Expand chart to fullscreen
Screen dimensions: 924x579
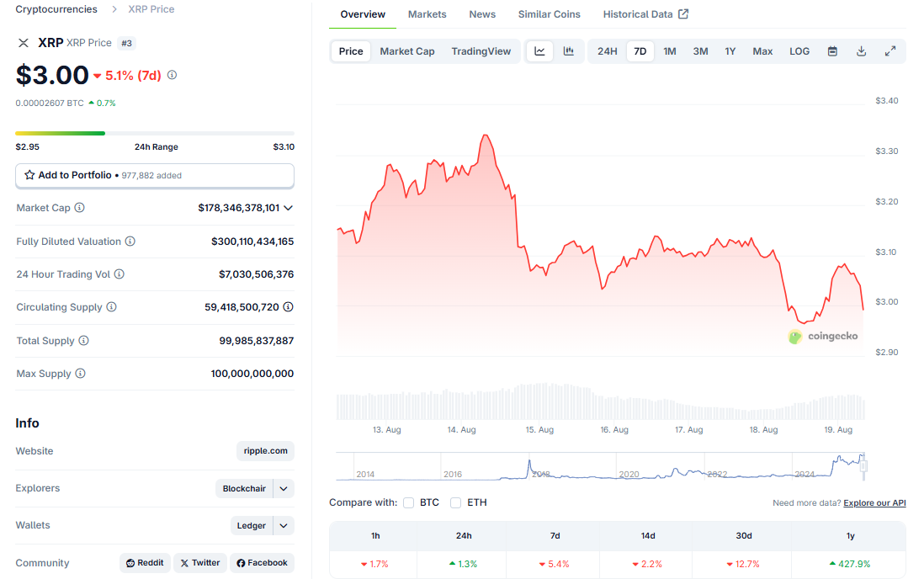click(890, 51)
